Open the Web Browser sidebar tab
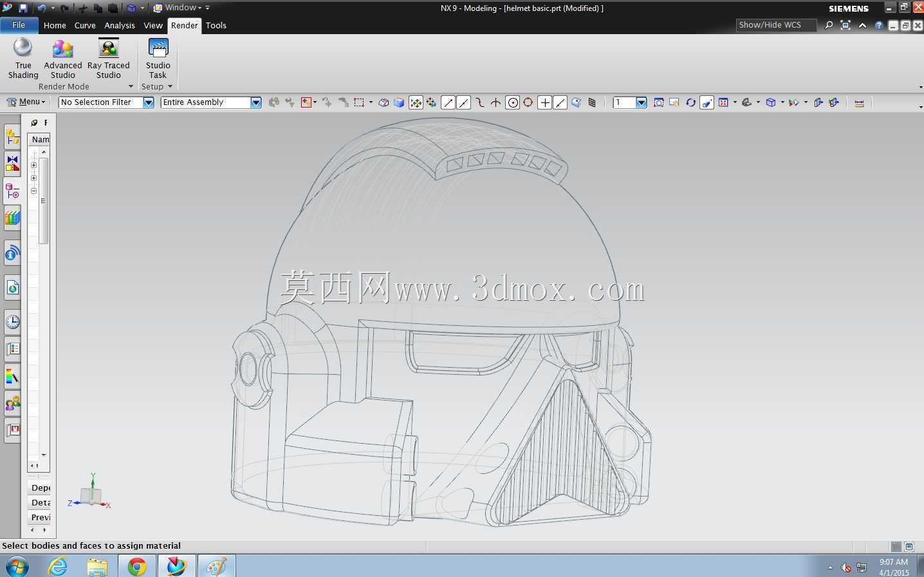924x577 pixels. [12, 287]
